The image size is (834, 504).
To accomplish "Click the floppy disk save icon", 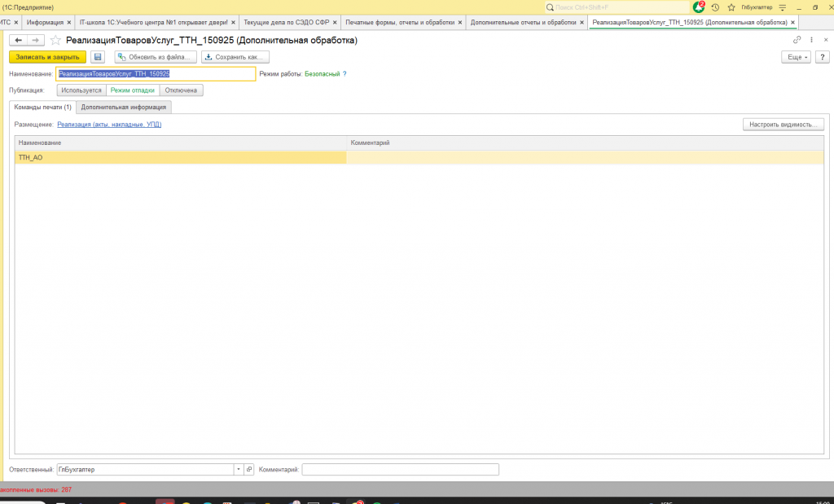I will [x=98, y=57].
